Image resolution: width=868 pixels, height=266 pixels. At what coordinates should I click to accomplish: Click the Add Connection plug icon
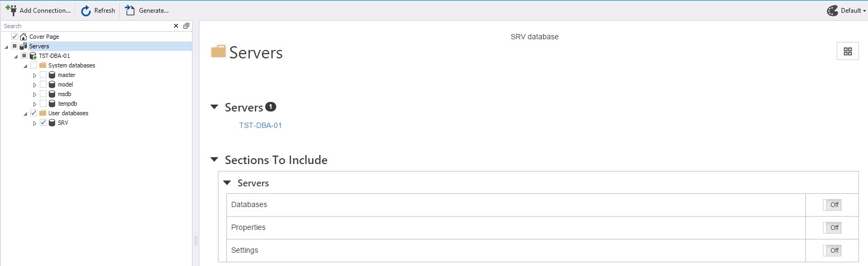click(11, 10)
